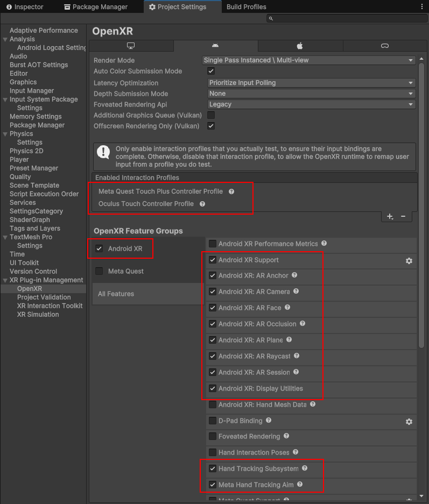
Task: Open the Depth Submission Mode dropdown
Action: 311,94
